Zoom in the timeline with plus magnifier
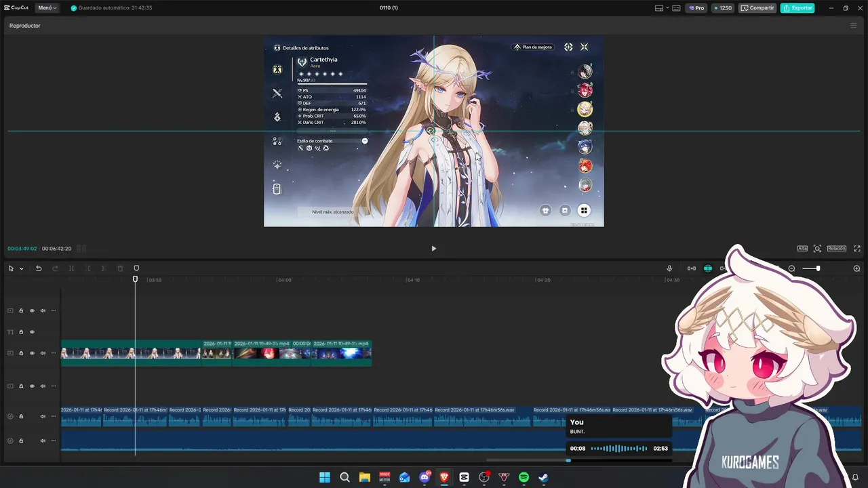 click(x=856, y=268)
